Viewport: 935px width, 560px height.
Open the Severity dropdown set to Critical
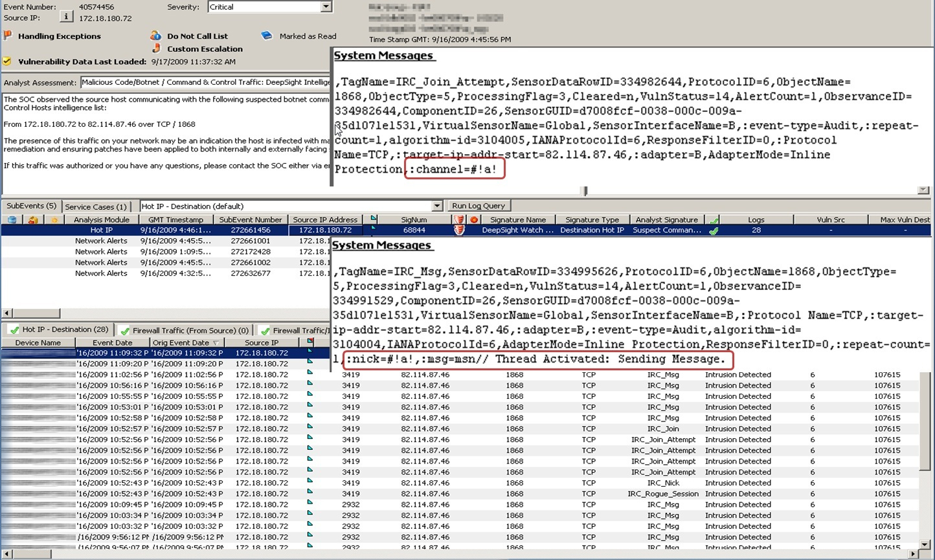(326, 7)
